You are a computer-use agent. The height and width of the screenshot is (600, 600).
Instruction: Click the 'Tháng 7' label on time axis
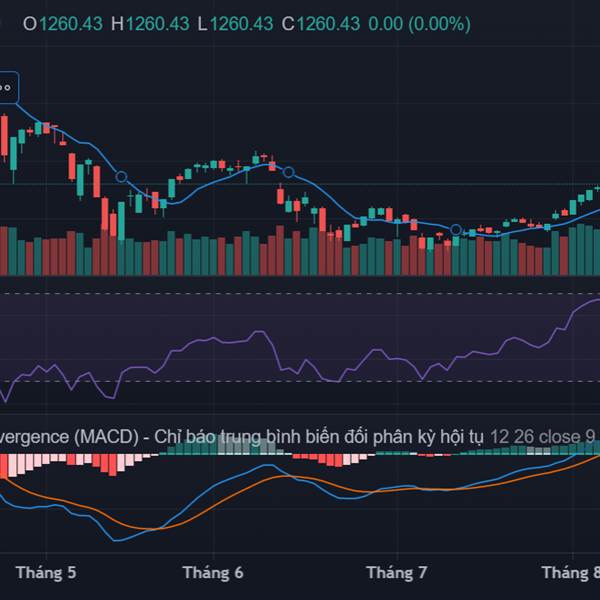point(397,573)
